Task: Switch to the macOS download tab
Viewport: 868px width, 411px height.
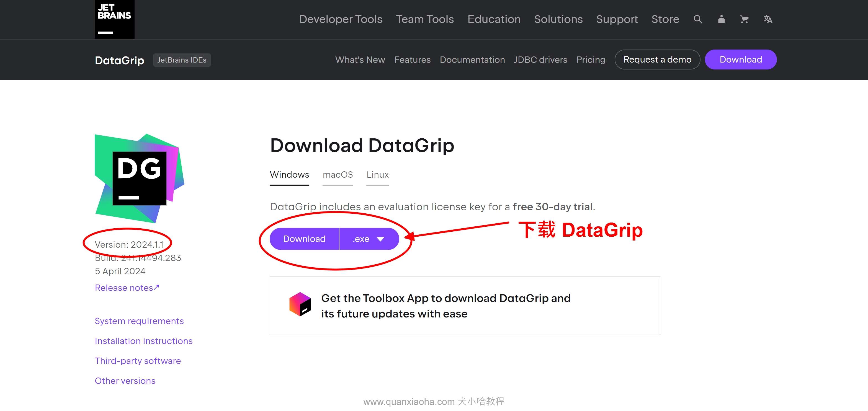Action: coord(338,175)
